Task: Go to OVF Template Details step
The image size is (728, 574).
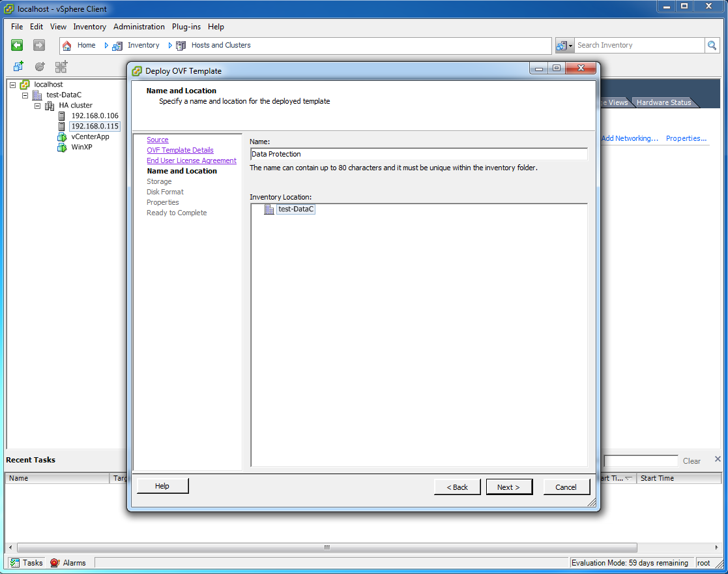Action: pyautogui.click(x=180, y=150)
